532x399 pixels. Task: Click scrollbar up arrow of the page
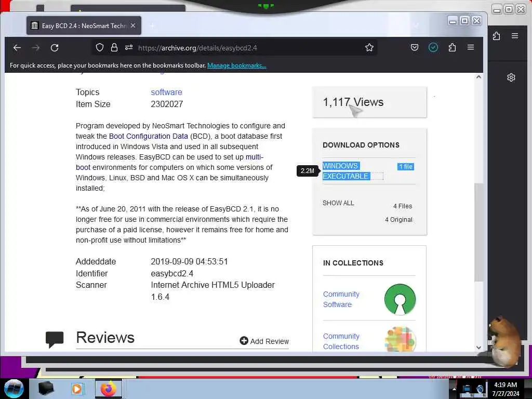478,77
